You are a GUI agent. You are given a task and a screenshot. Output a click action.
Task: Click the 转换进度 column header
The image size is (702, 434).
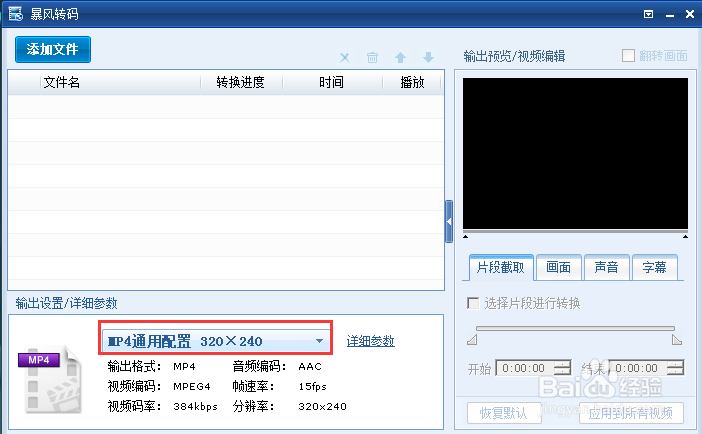click(241, 82)
